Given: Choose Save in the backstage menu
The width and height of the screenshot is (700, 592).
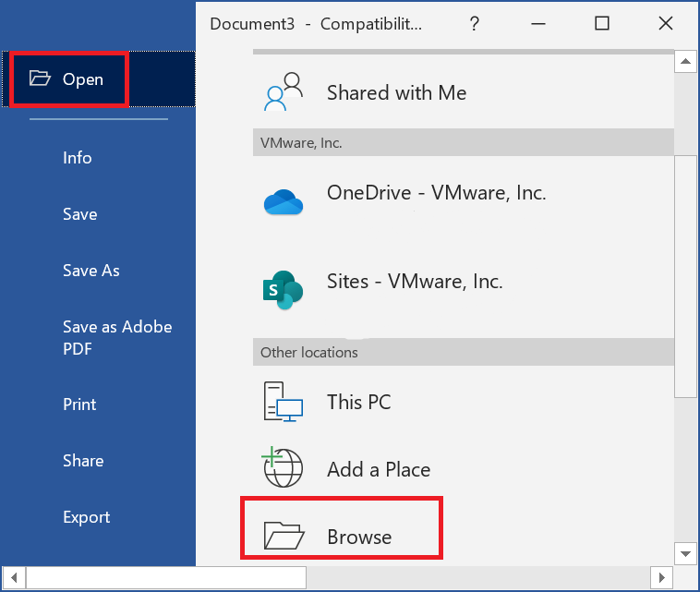Looking at the screenshot, I should (80, 214).
